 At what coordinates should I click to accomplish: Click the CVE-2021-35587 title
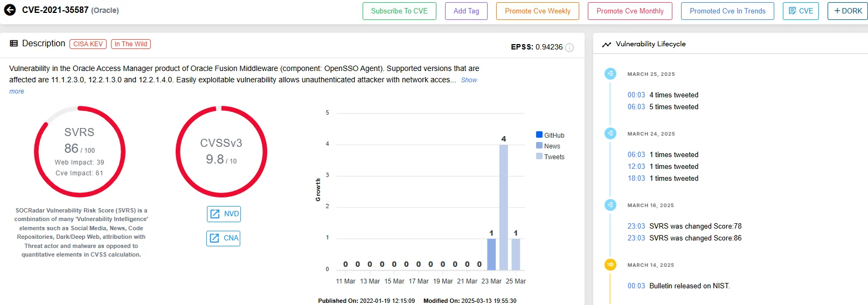pyautogui.click(x=55, y=10)
